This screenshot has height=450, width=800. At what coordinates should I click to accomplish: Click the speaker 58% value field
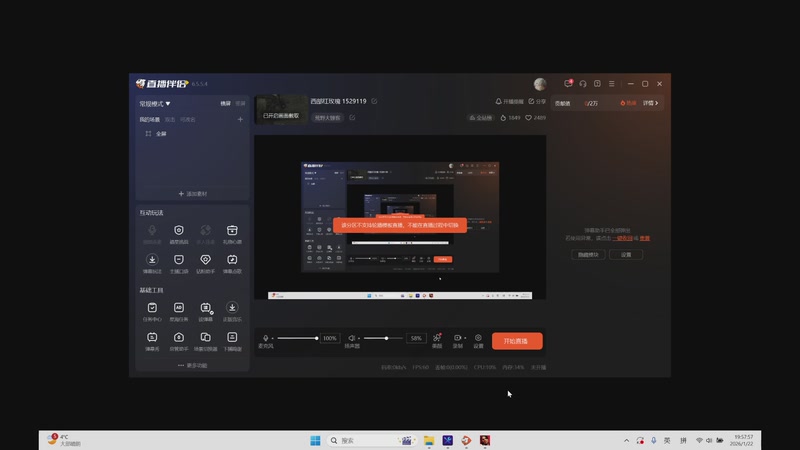(416, 338)
